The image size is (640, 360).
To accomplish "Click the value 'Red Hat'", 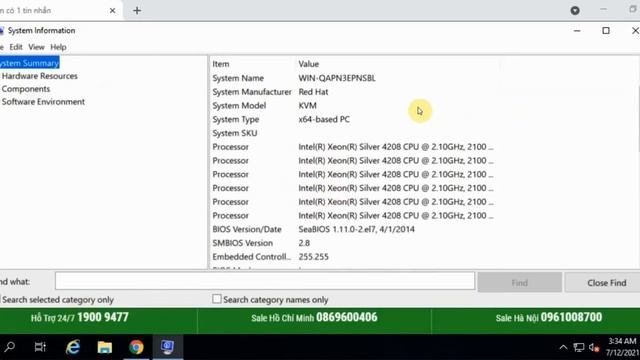I will tap(313, 92).
